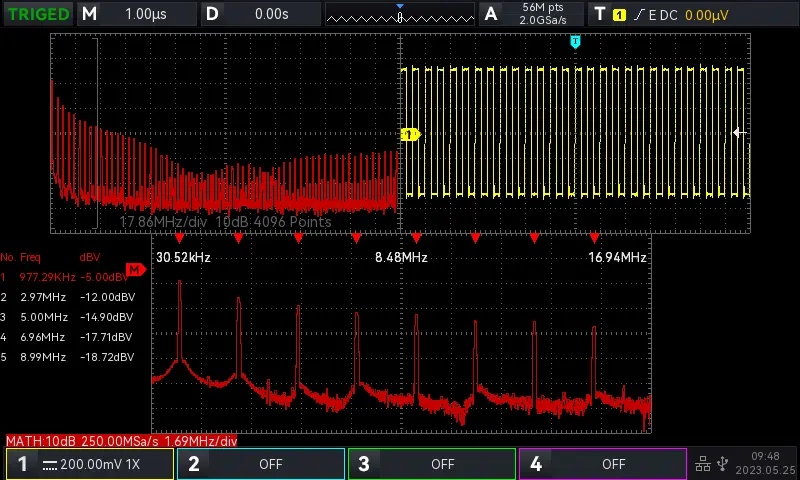
Task: Turn on channel 4
Action: pyautogui.click(x=602, y=464)
